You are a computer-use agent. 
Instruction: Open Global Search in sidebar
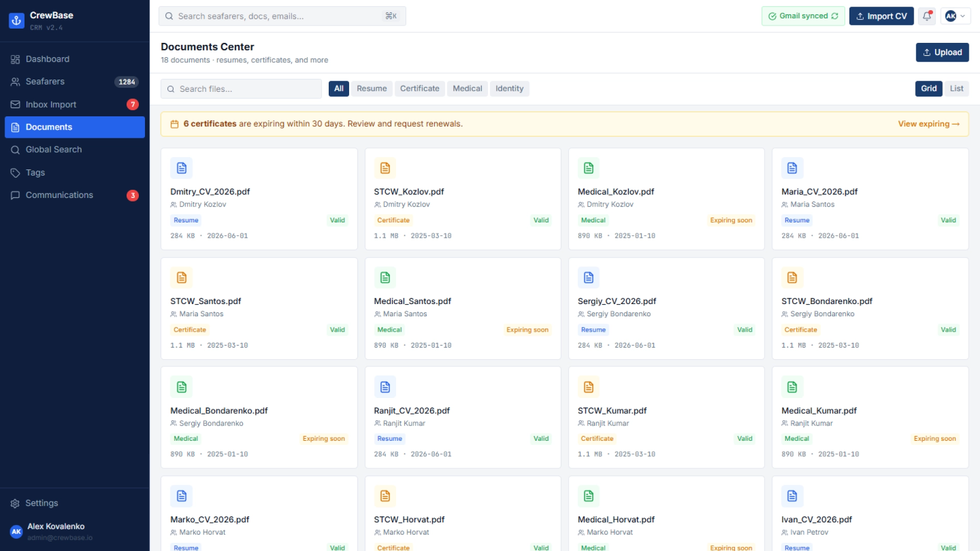75,150
